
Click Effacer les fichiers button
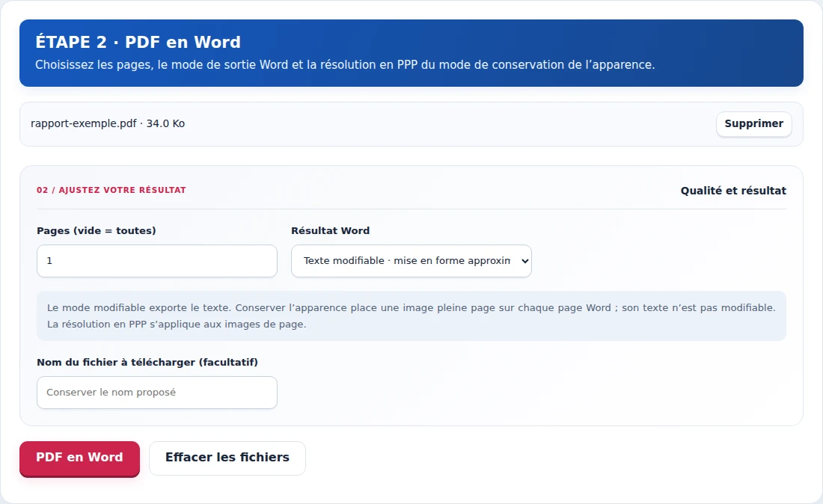coord(227,458)
